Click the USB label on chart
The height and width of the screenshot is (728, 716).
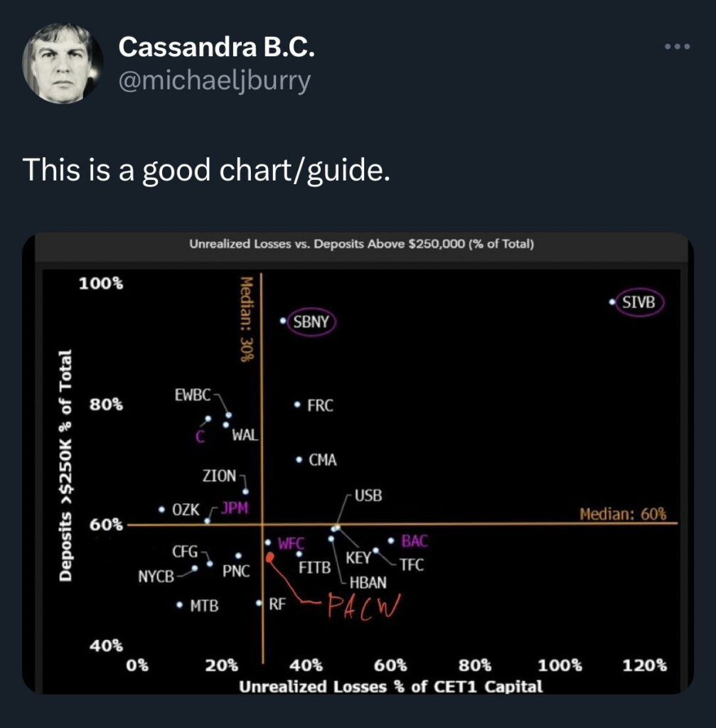[368, 496]
